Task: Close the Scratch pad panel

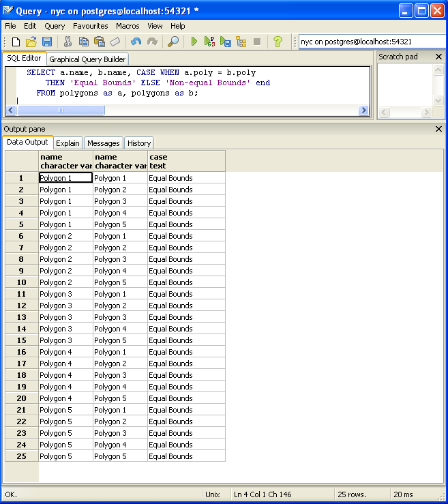Action: tap(438, 57)
